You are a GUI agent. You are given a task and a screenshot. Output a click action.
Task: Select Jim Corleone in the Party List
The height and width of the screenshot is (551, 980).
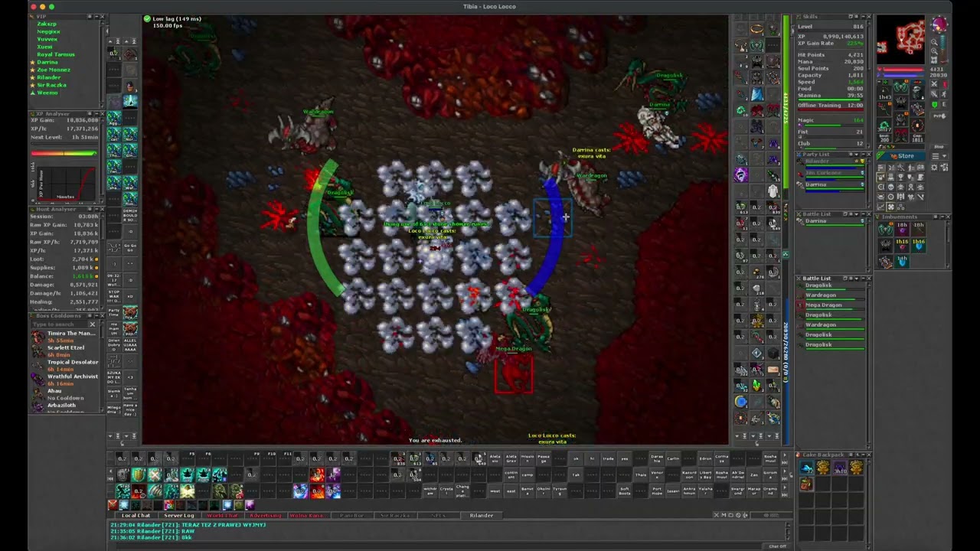pos(831,173)
